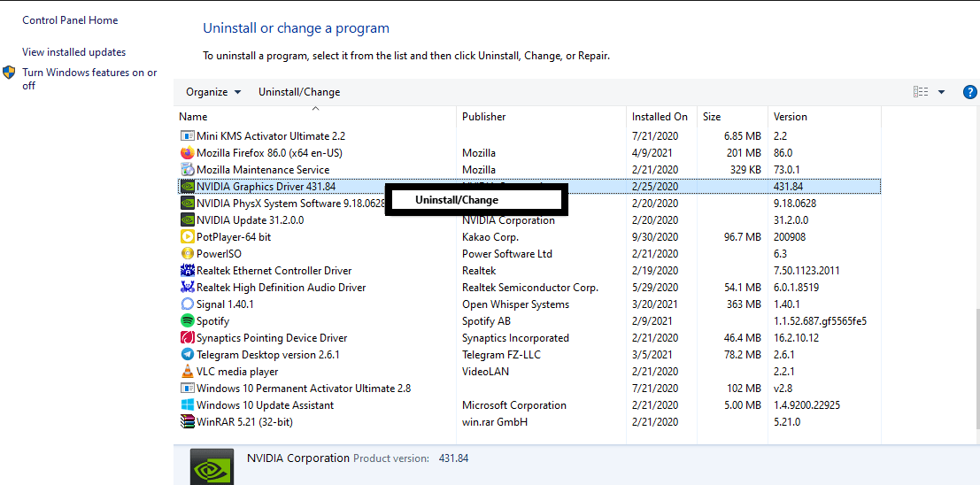Click the shield icon beside Windows features
The width and height of the screenshot is (980, 485).
click(9, 72)
